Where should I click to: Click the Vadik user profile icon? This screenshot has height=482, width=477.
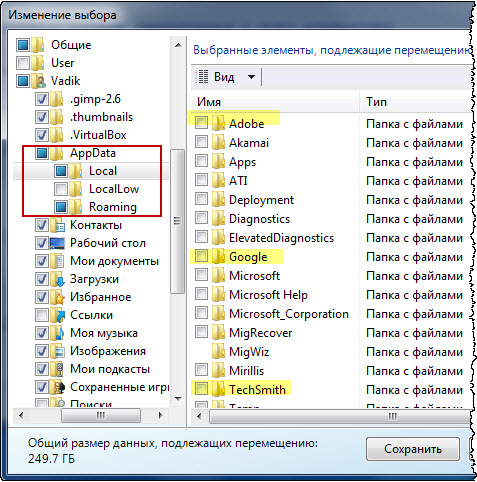coord(37,81)
